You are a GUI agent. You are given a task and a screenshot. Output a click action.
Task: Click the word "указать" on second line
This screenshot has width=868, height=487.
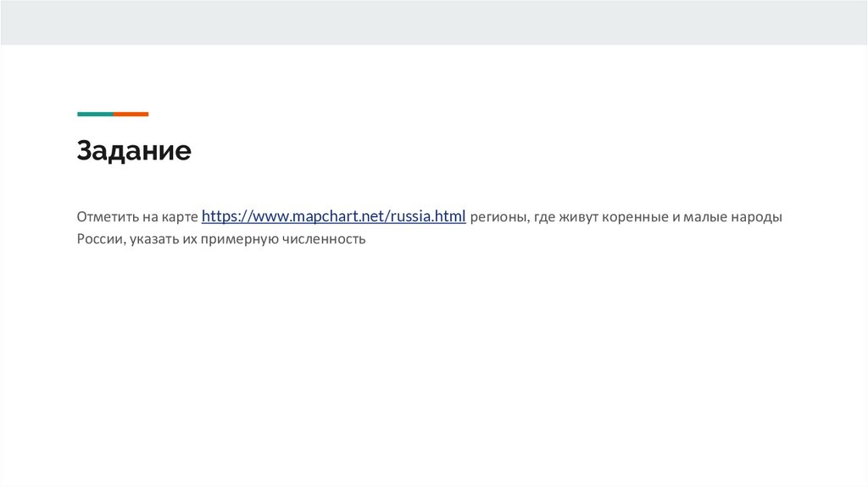tap(153, 239)
